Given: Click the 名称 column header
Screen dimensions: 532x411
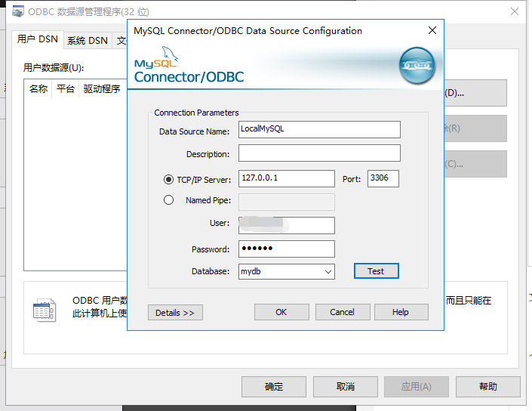Looking at the screenshot, I should [x=38, y=89].
